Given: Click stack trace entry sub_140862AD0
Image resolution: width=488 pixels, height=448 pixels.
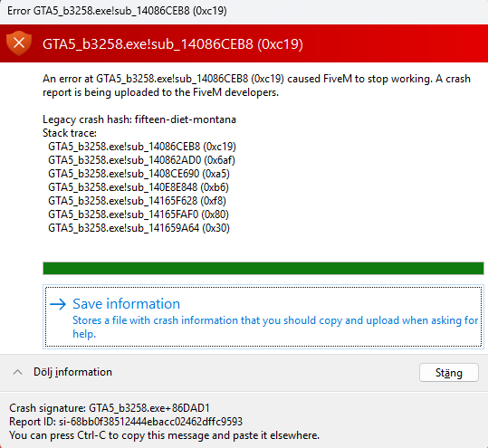Looking at the screenshot, I should (x=141, y=160).
